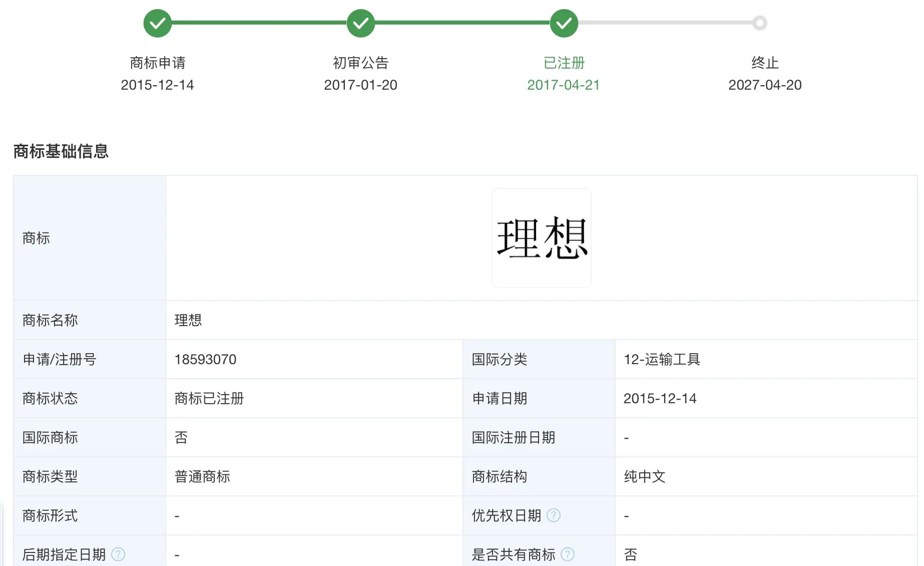The width and height of the screenshot is (924, 566).
Task: Click the 初审公告 step label
Action: pos(360,63)
